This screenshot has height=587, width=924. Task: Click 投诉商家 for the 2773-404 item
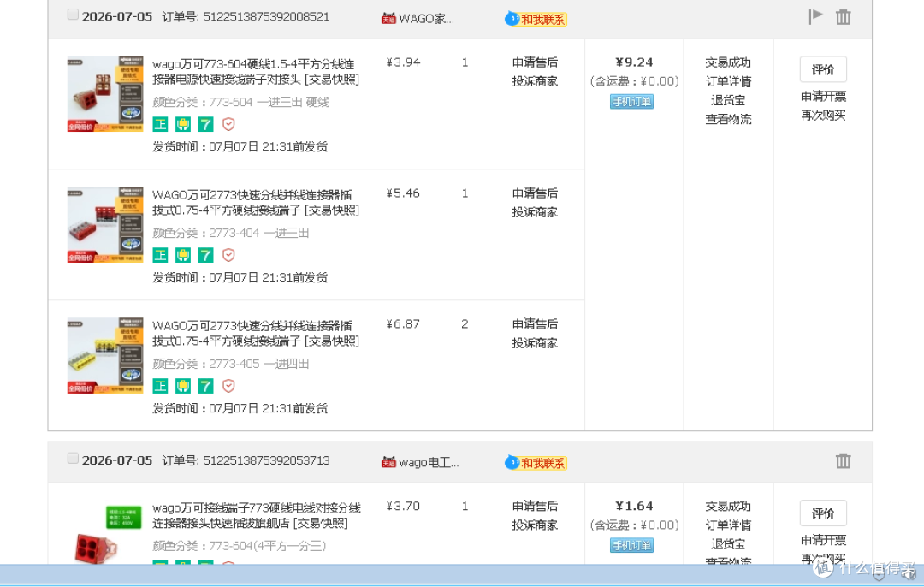[535, 212]
